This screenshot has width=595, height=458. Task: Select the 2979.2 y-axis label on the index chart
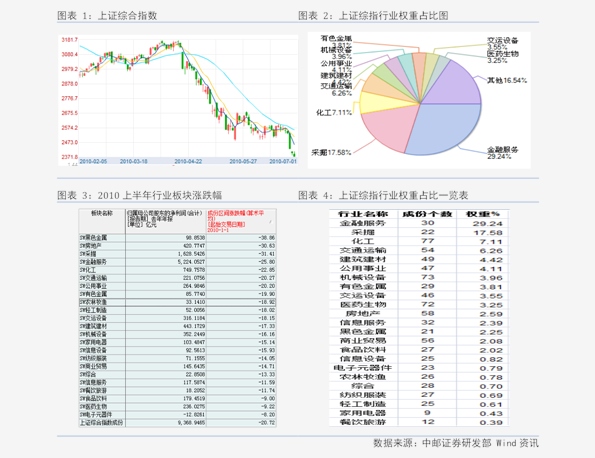click(69, 69)
